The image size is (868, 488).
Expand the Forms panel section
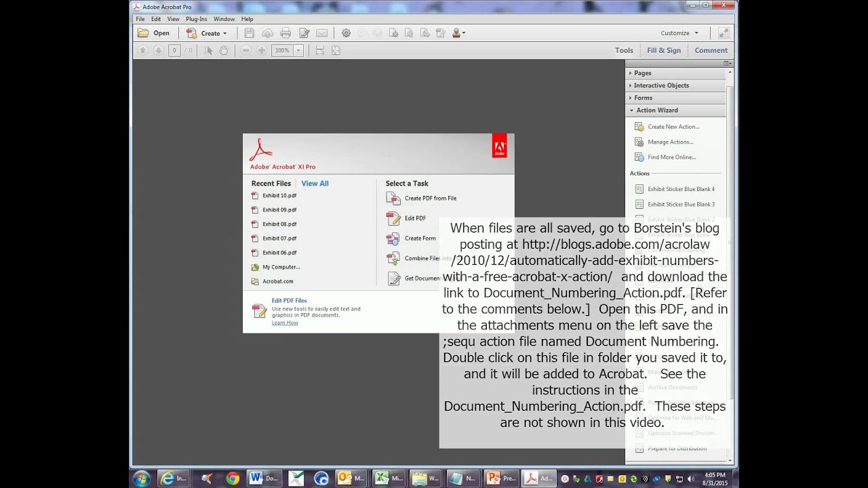click(675, 98)
